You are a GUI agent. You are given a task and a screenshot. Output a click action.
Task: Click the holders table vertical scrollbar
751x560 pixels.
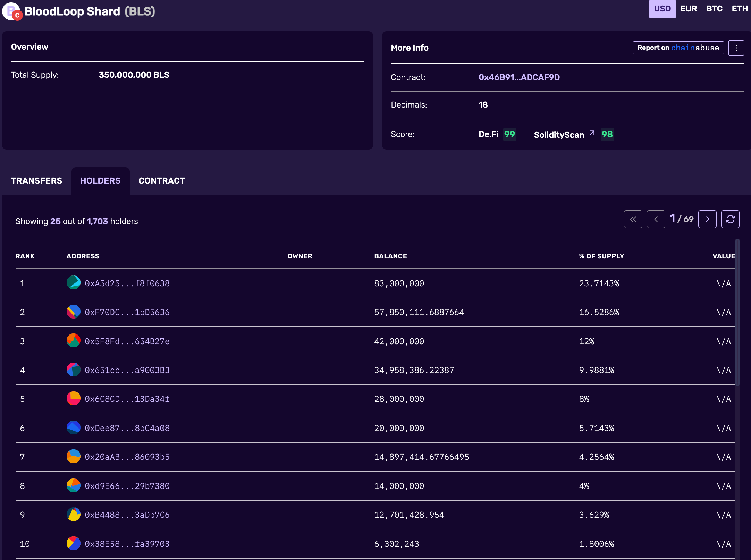737,312
